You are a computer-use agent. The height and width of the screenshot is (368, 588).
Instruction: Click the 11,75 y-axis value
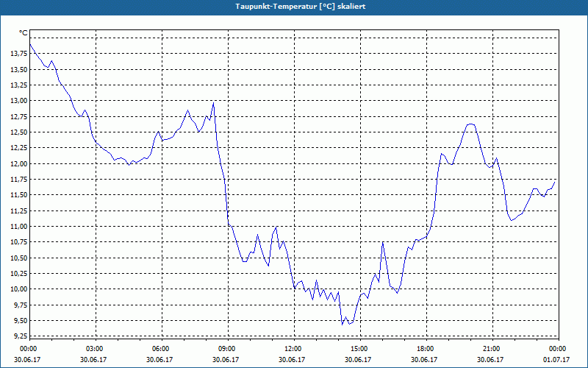point(19,179)
